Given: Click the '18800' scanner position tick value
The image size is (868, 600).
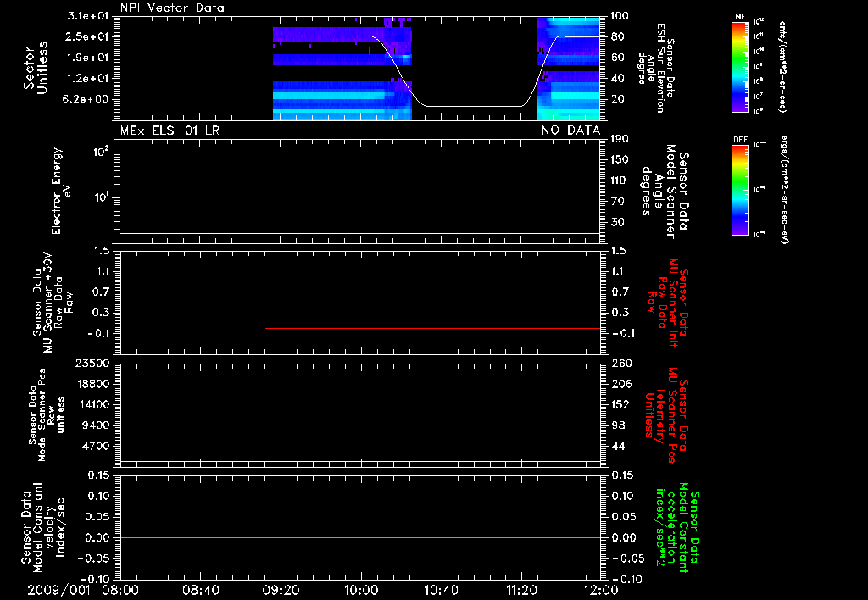Looking at the screenshot, I should coord(92,384).
